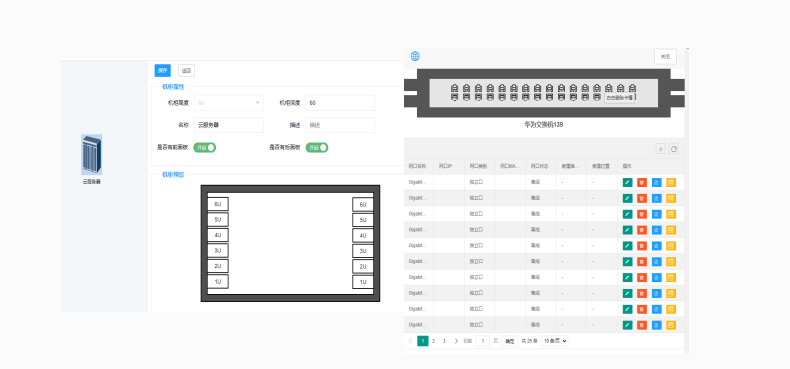
Task: Click blue document icon in third port row
Action: (656, 214)
